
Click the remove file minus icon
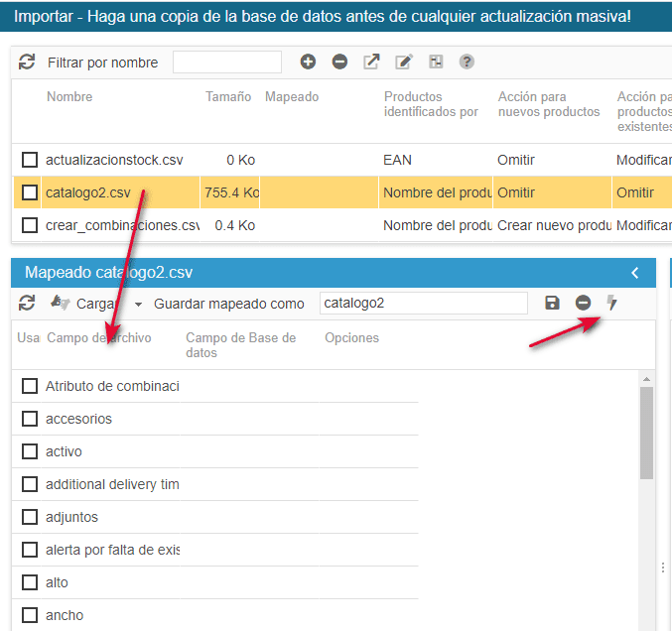[339, 63]
